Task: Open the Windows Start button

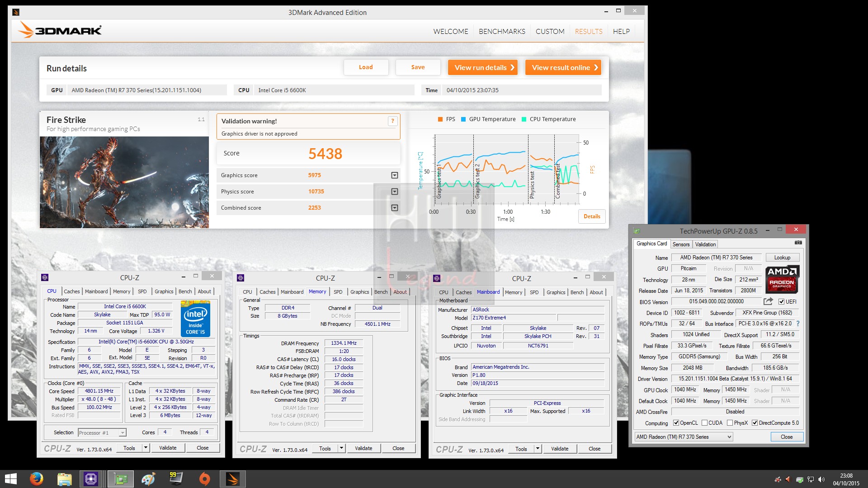Action: pyautogui.click(x=10, y=479)
